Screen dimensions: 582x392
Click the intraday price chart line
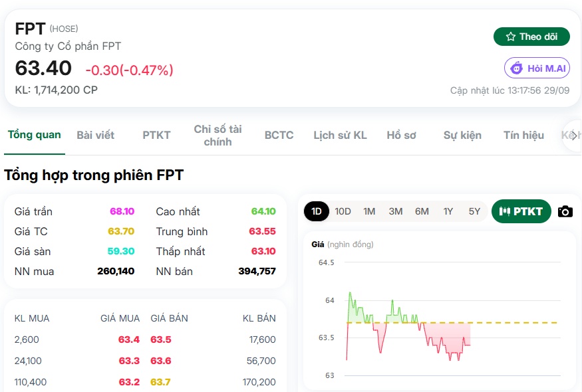pyautogui.click(x=408, y=326)
